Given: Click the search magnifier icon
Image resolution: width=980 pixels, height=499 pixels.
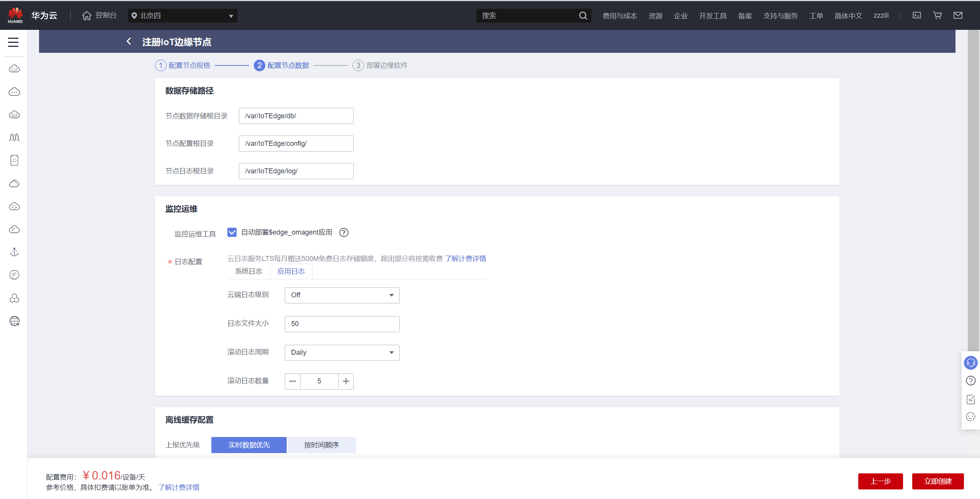Looking at the screenshot, I should pos(583,16).
